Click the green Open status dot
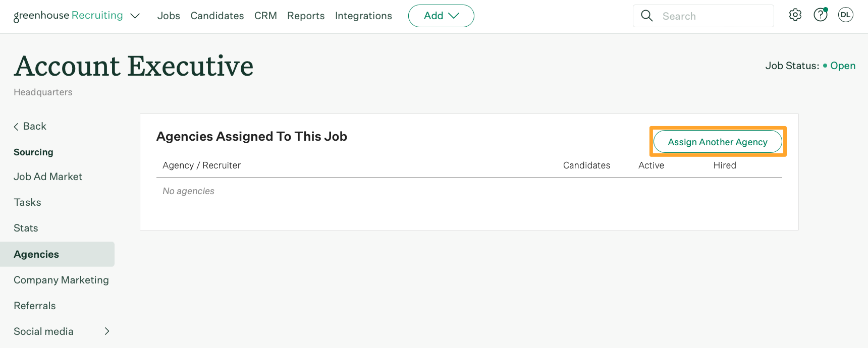Screen dimensions: 868x348 pyautogui.click(x=825, y=66)
